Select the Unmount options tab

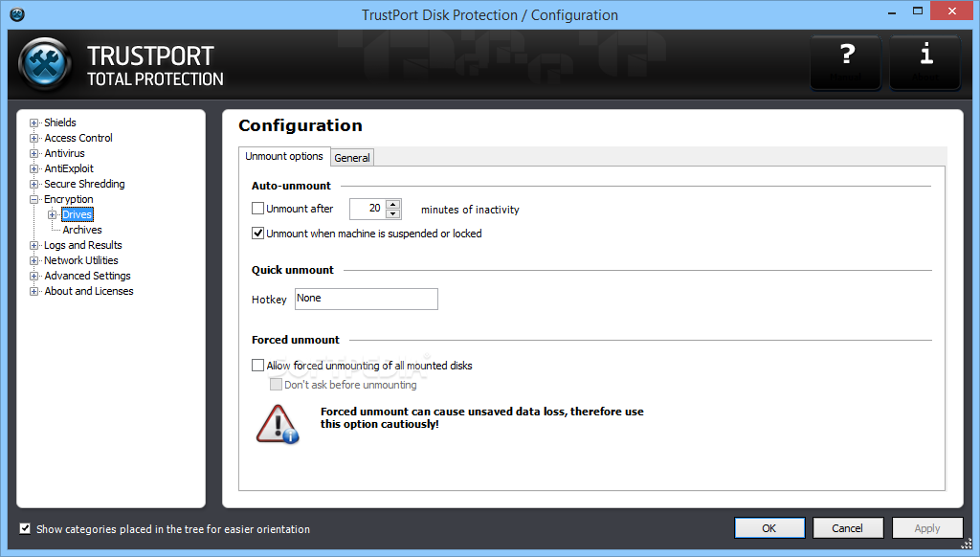tap(283, 156)
